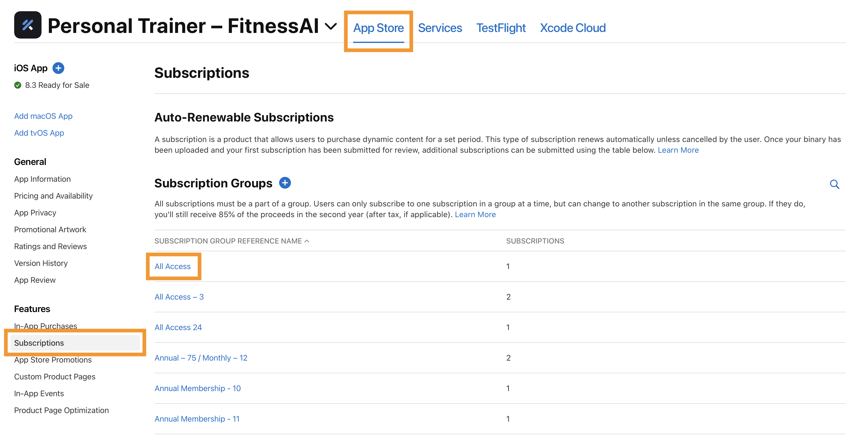Click Learn More in Auto-Renewable Subscriptions description

pos(678,150)
